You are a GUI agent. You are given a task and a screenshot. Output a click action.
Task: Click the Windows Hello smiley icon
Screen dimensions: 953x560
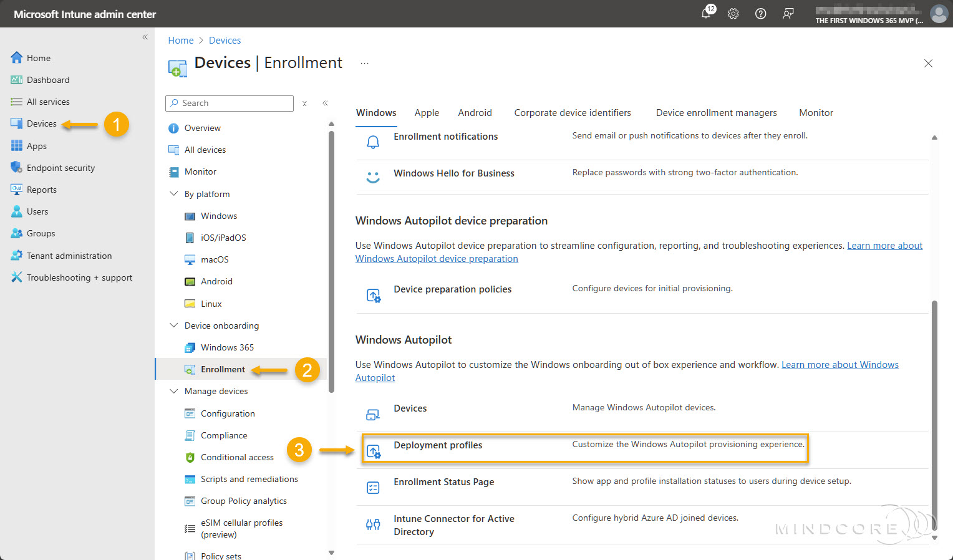[x=373, y=177]
